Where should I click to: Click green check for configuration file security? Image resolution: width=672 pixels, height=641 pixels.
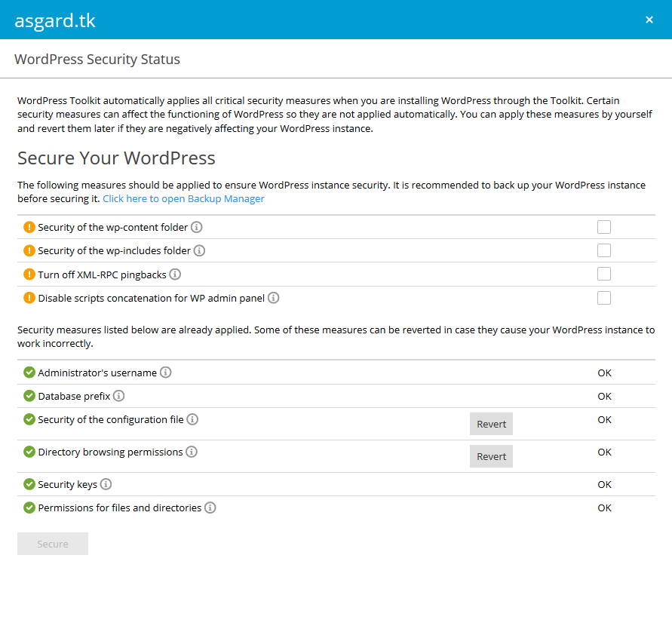(x=29, y=419)
